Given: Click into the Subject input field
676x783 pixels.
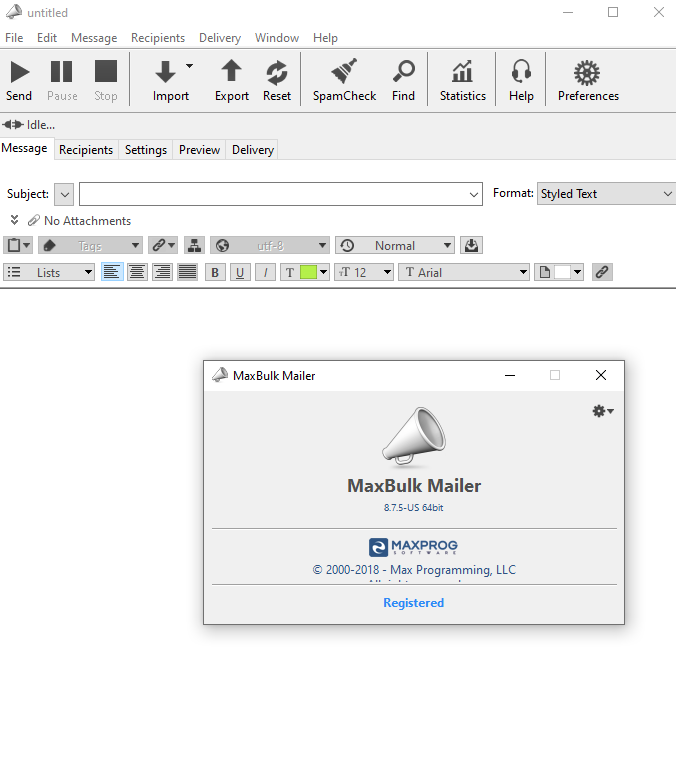Looking at the screenshot, I should (281, 194).
